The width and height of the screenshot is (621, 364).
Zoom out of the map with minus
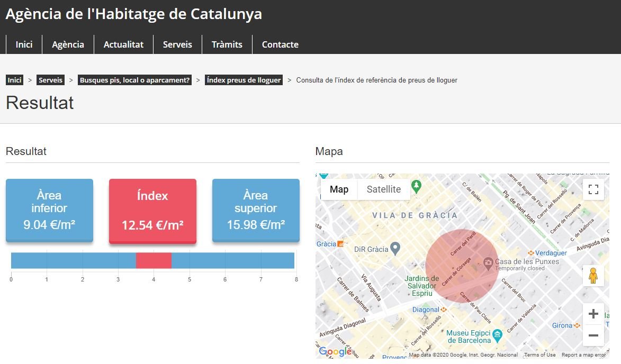click(x=593, y=335)
